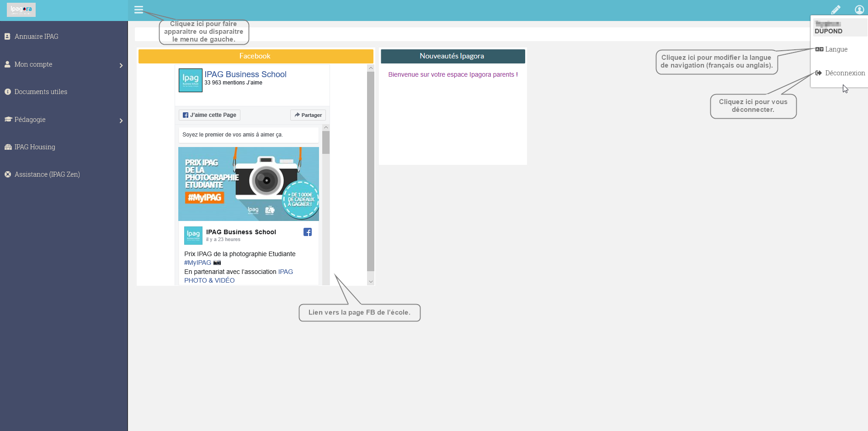Click the Prix IPAG photographie image

click(249, 184)
